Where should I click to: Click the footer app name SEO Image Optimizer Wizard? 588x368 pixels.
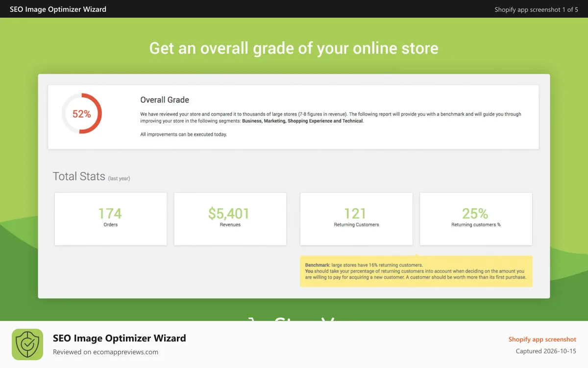pos(120,338)
